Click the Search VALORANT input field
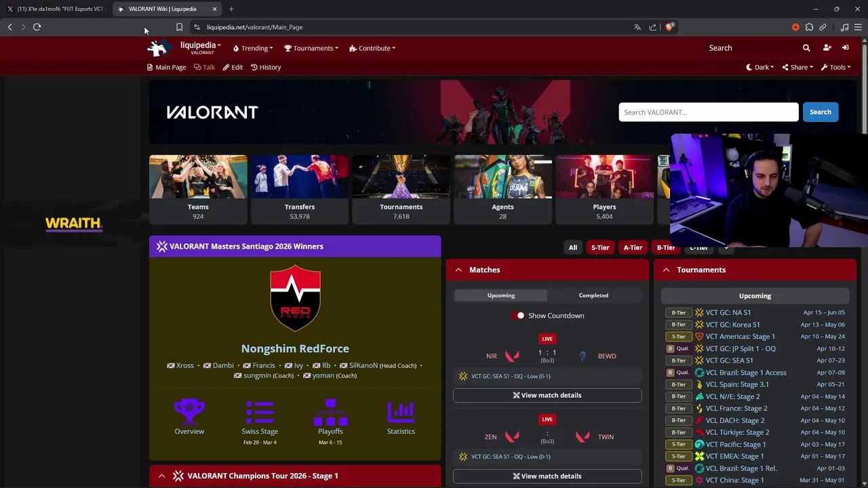The width and height of the screenshot is (868, 488). (x=709, y=113)
